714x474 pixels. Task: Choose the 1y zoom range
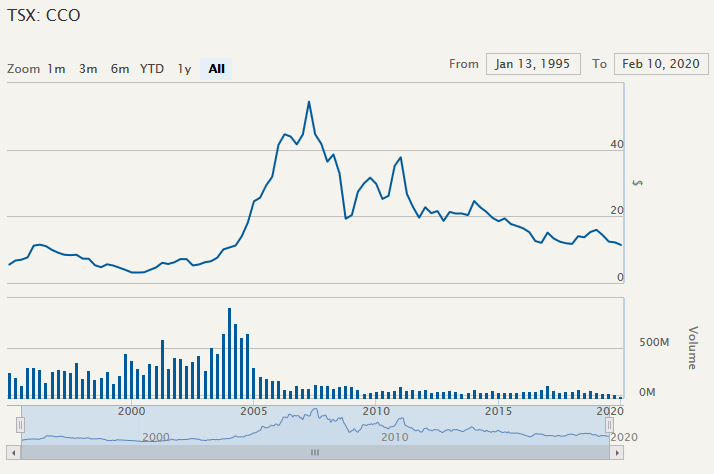(x=184, y=69)
